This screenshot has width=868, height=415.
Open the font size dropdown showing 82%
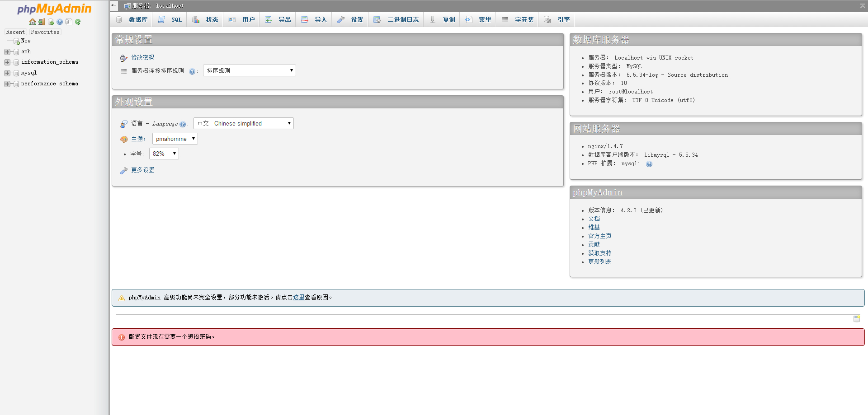click(164, 154)
